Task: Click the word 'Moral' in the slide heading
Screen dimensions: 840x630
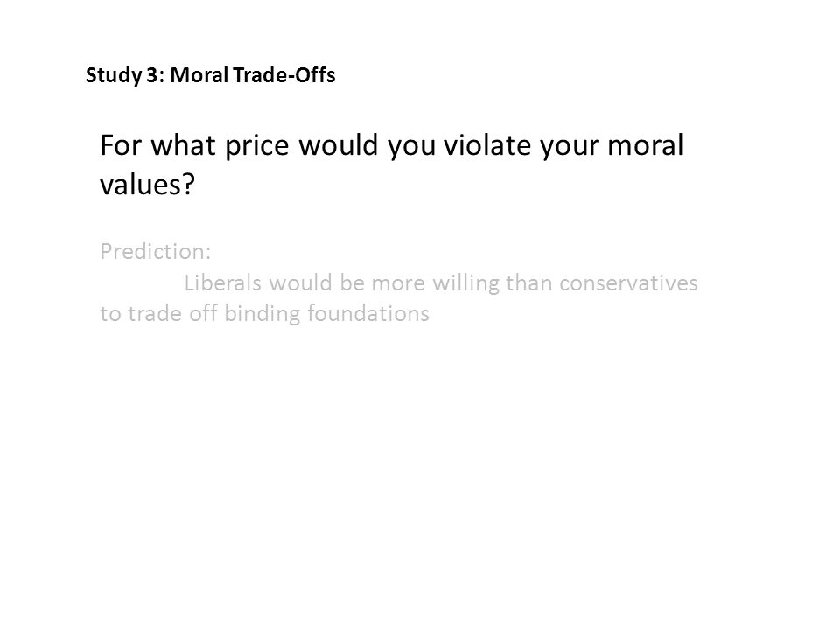Action: pyautogui.click(x=199, y=75)
